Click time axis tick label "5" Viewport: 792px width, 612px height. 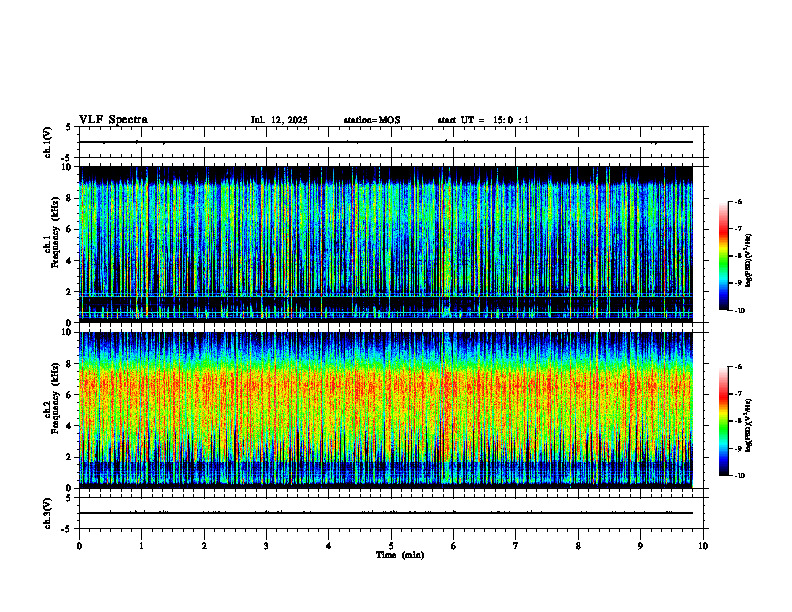[391, 546]
